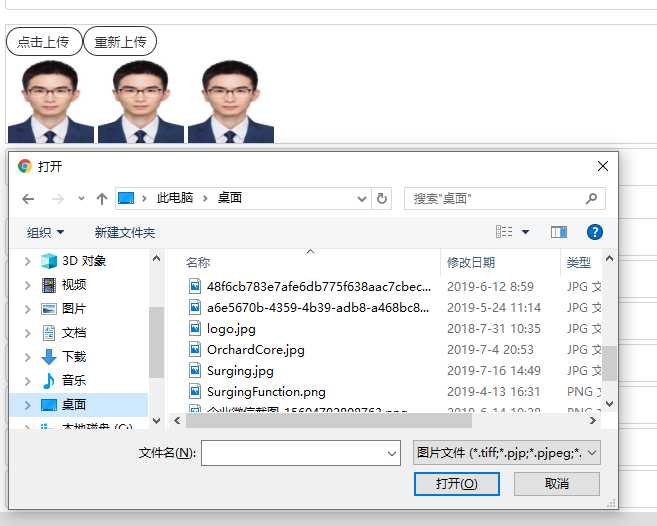
Task: Expand the 音乐 tree node
Action: pyautogui.click(x=28, y=381)
